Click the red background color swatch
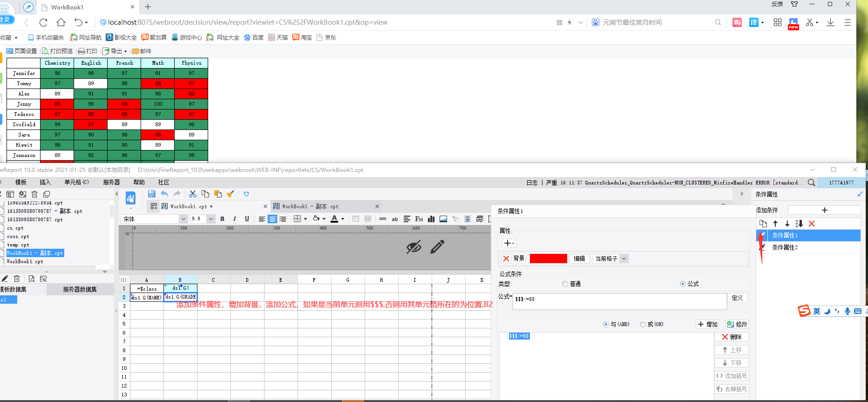868x402 pixels. pos(548,259)
